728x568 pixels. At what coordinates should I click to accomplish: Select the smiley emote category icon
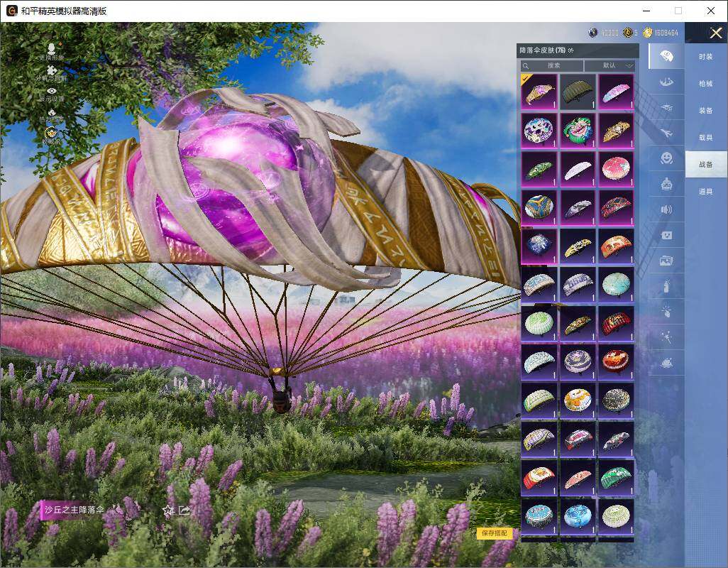pyautogui.click(x=666, y=158)
